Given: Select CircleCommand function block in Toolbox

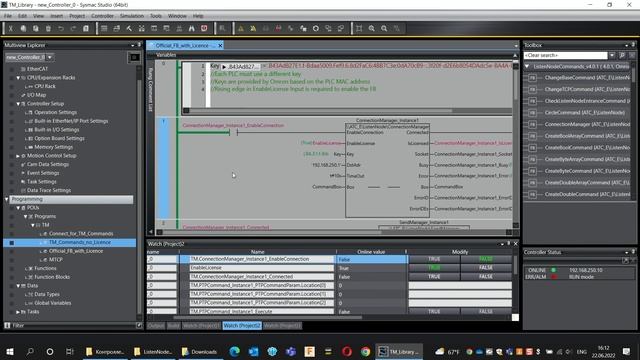Looking at the screenshot, I should [x=584, y=113].
